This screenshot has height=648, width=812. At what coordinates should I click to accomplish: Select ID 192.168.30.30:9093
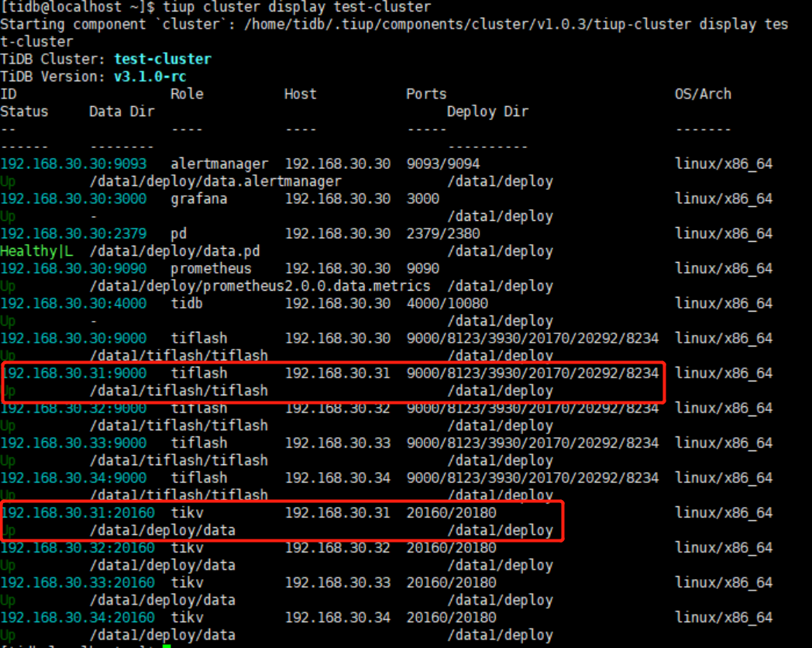pyautogui.click(x=74, y=164)
